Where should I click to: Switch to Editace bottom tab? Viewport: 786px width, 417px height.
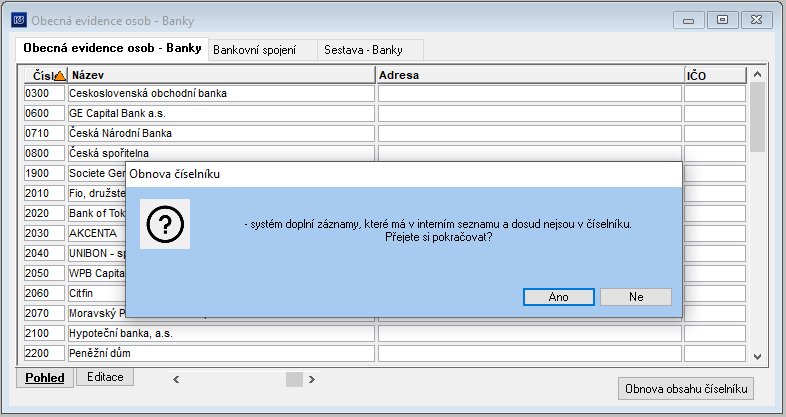(x=105, y=377)
